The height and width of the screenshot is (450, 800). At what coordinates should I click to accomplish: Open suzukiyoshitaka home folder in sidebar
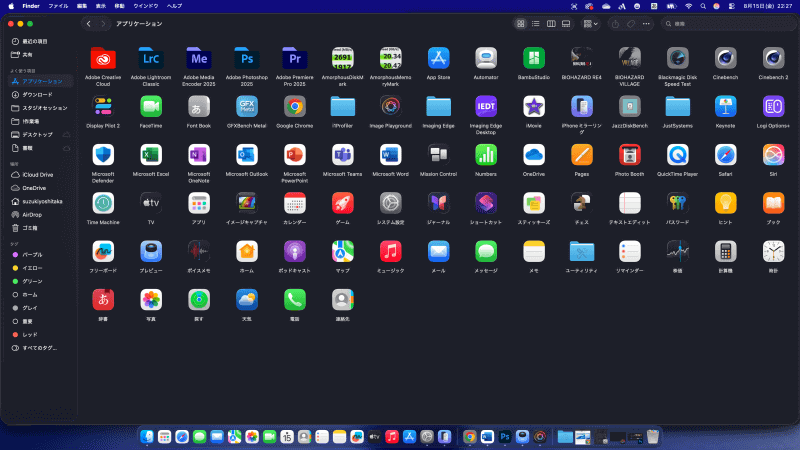click(41, 202)
